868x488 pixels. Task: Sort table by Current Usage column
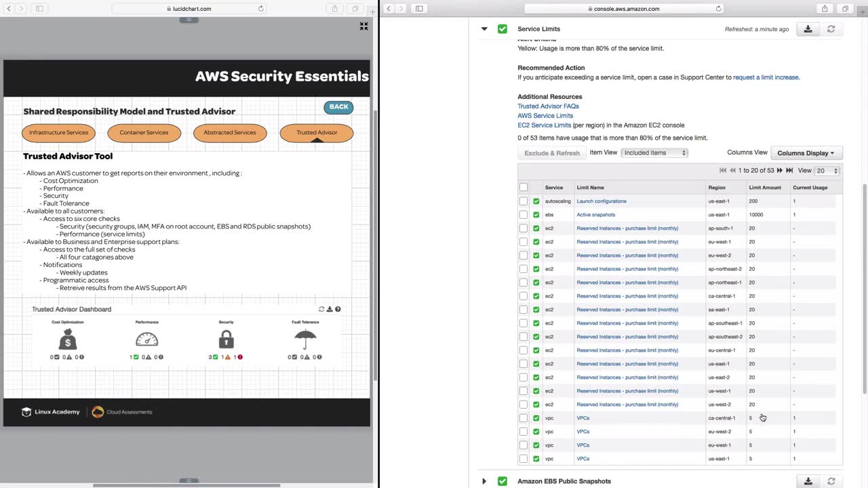click(810, 188)
